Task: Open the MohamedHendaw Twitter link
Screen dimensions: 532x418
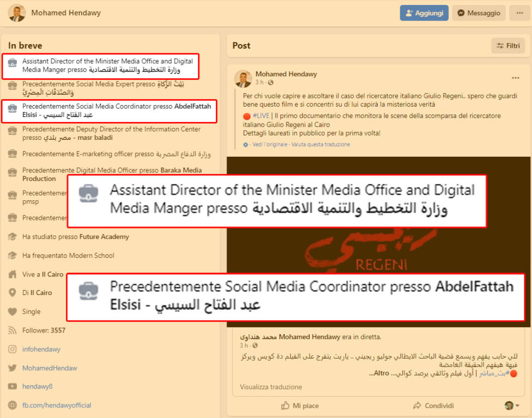Action: (x=50, y=368)
